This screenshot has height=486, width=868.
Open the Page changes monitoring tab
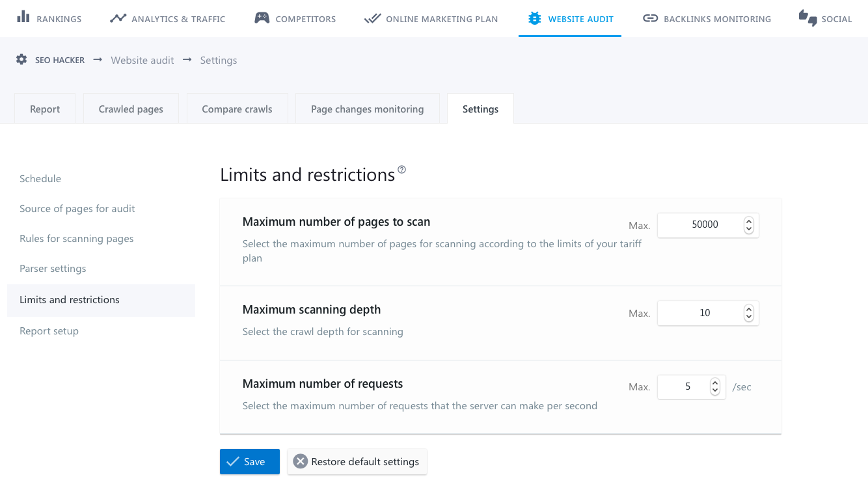tap(367, 109)
